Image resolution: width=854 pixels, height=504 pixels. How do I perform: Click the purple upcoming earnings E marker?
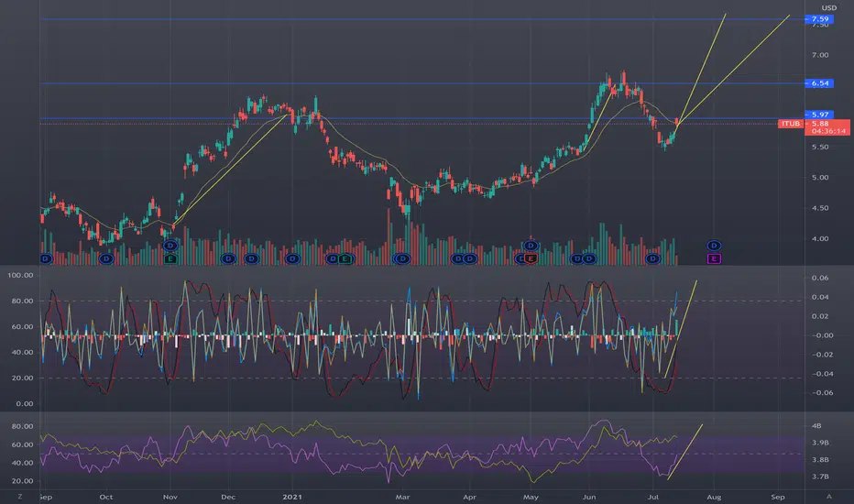[714, 258]
